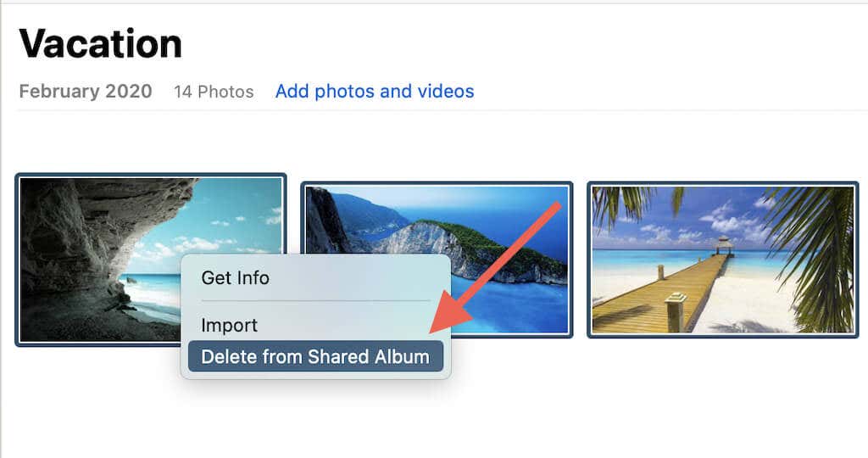The width and height of the screenshot is (868, 458).
Task: Click the February 2020 date label
Action: click(x=86, y=92)
